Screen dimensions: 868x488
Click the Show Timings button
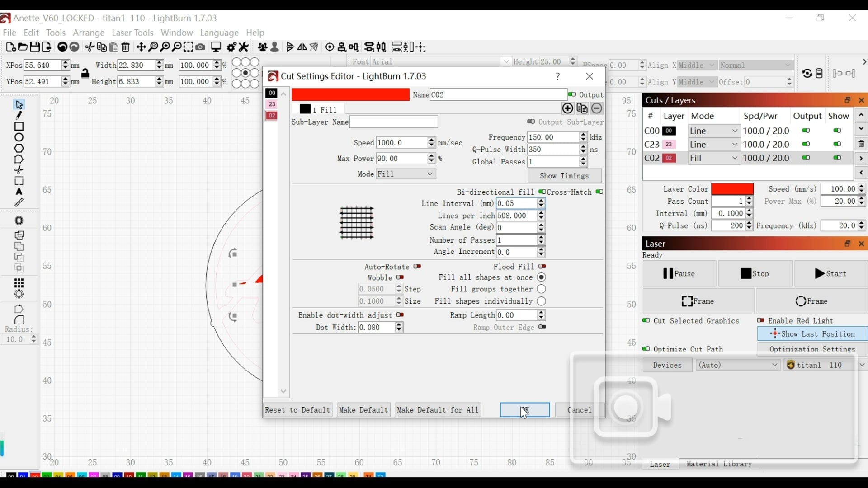pos(564,176)
